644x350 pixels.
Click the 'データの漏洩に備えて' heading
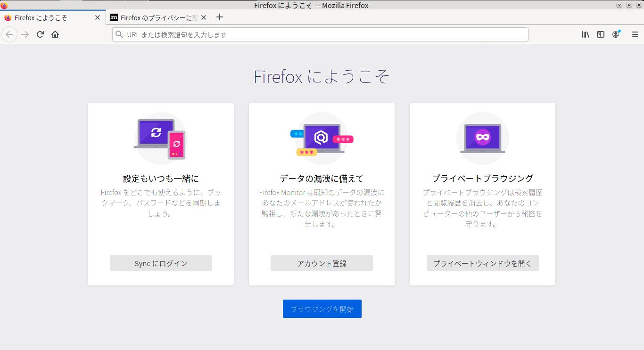pyautogui.click(x=322, y=179)
